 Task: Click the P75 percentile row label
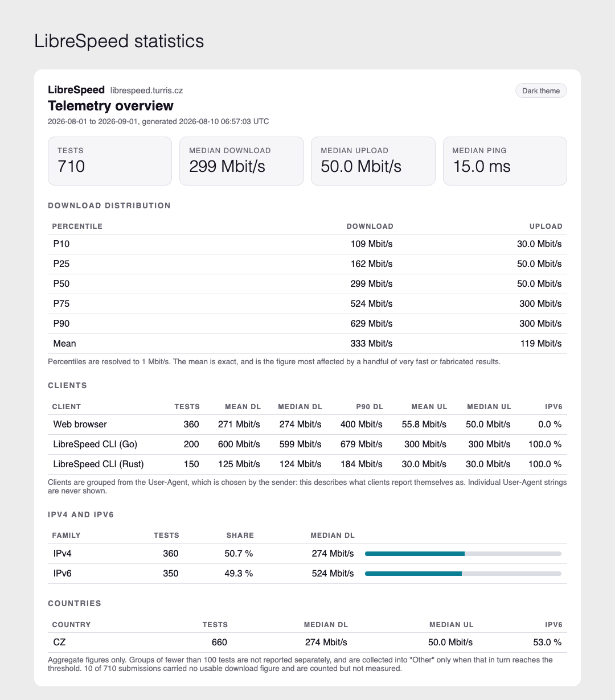click(x=61, y=304)
